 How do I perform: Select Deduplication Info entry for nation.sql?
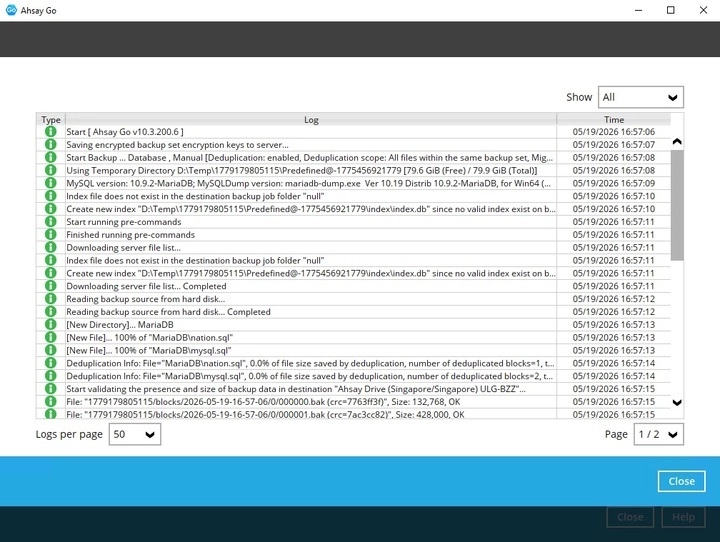point(311,363)
